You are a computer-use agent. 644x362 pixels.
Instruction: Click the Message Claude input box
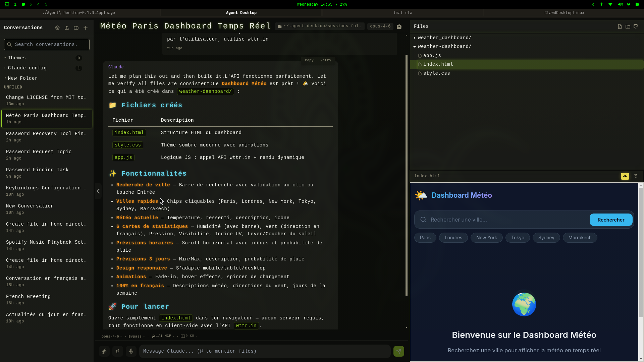tap(265, 351)
